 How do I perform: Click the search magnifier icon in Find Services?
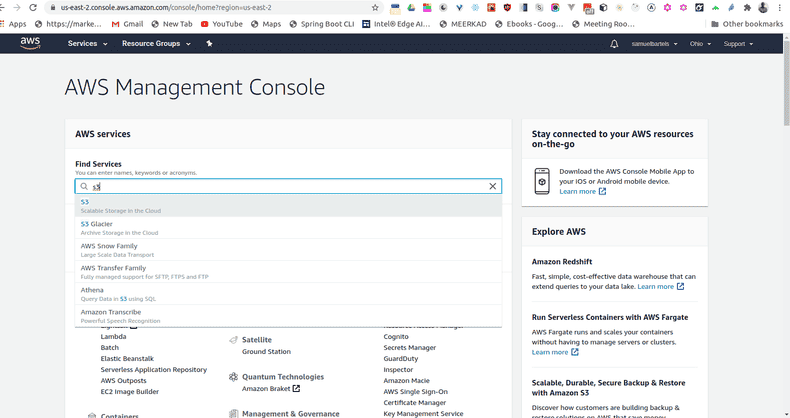84,186
